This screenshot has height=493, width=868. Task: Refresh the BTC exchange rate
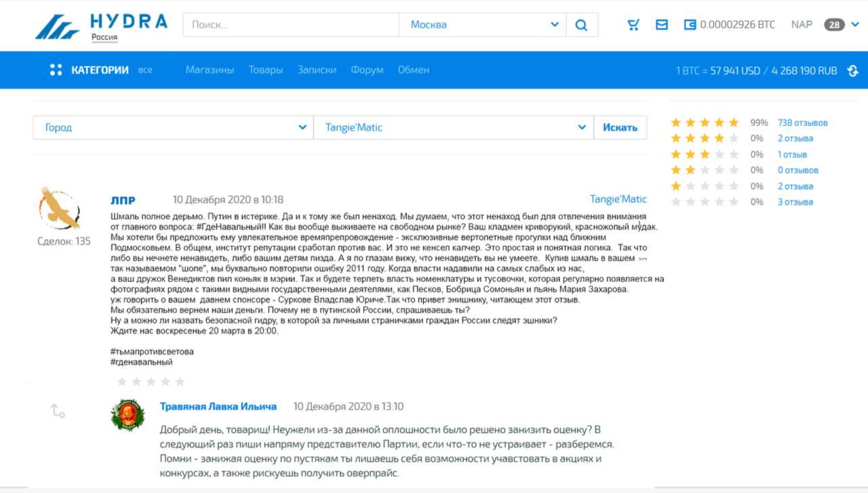(x=853, y=71)
